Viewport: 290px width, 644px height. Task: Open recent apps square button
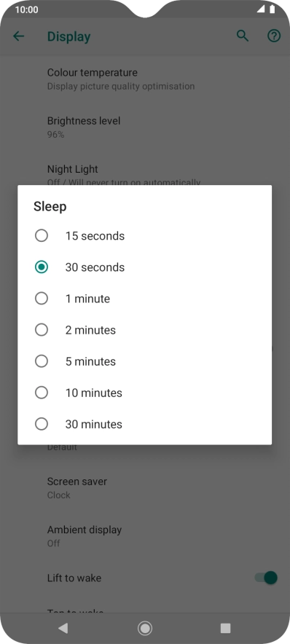(x=225, y=628)
